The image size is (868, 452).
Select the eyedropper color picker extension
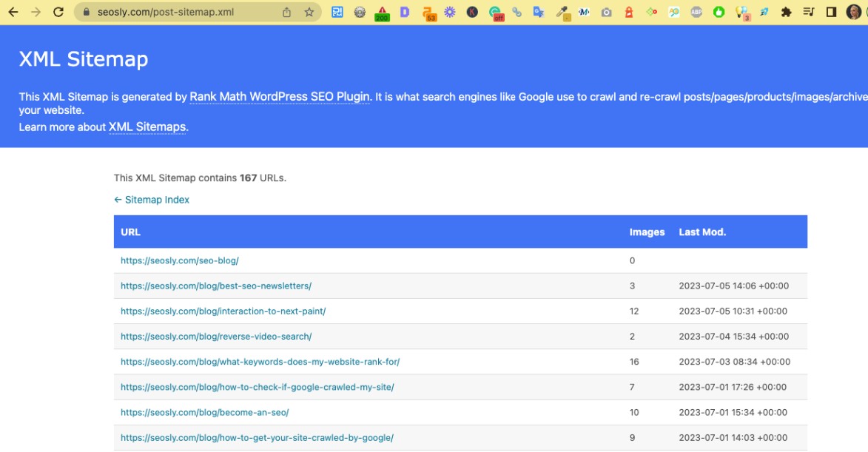562,12
